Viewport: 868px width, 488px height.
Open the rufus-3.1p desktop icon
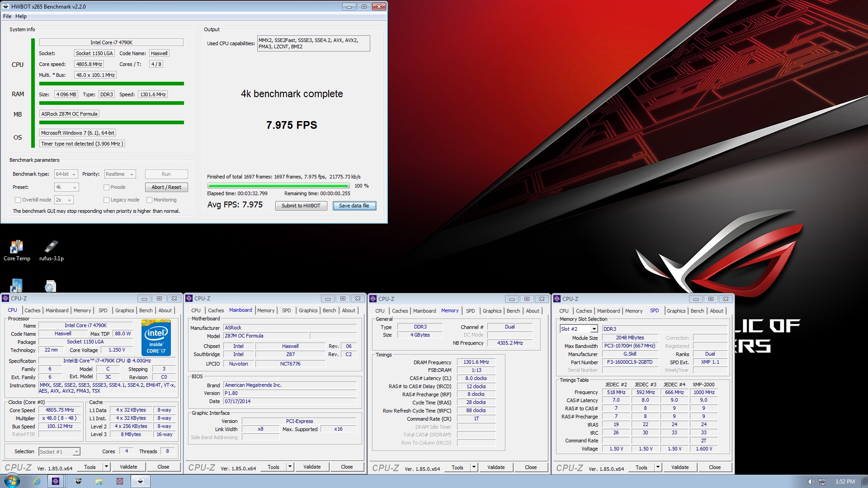[51, 250]
